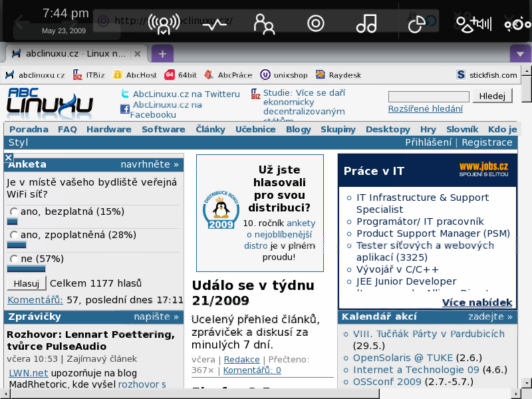Click the 64bit bookmark icon
The image size is (532, 399).
click(x=170, y=74)
